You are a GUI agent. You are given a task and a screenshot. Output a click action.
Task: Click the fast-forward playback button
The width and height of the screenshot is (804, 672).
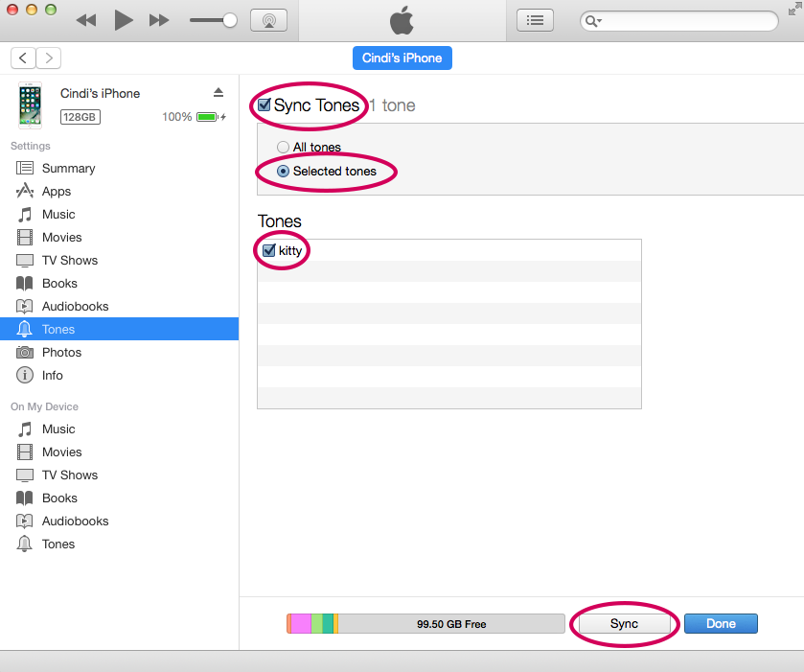[x=159, y=20]
